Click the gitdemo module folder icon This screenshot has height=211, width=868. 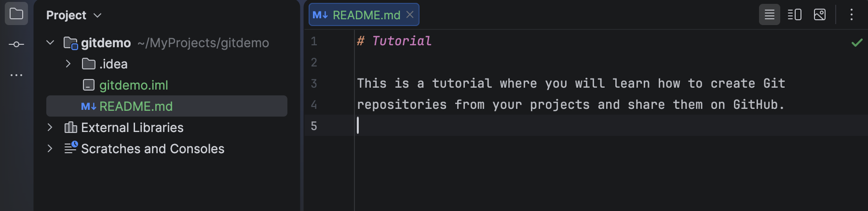pos(71,43)
